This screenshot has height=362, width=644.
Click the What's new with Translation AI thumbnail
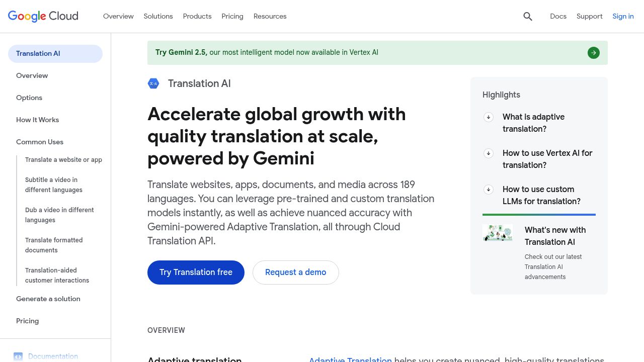coord(497,233)
